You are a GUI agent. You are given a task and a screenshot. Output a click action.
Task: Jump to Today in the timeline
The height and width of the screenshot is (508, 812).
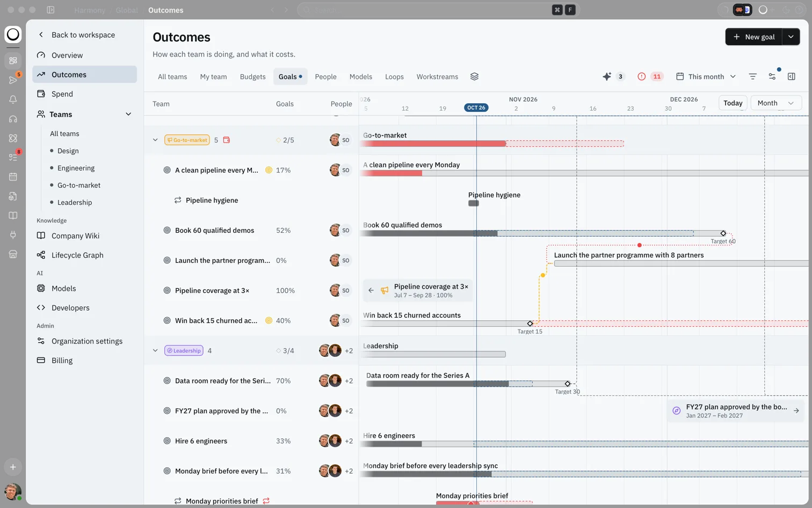[x=733, y=103]
